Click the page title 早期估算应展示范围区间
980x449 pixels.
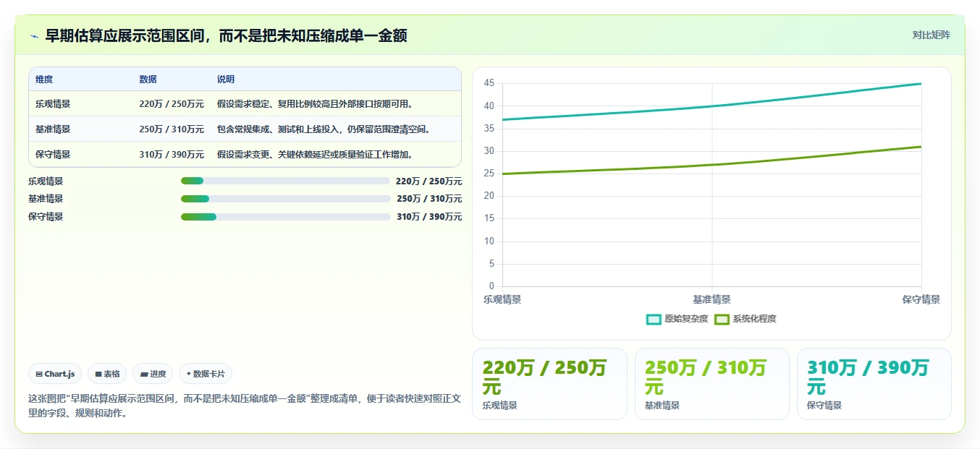tap(225, 35)
